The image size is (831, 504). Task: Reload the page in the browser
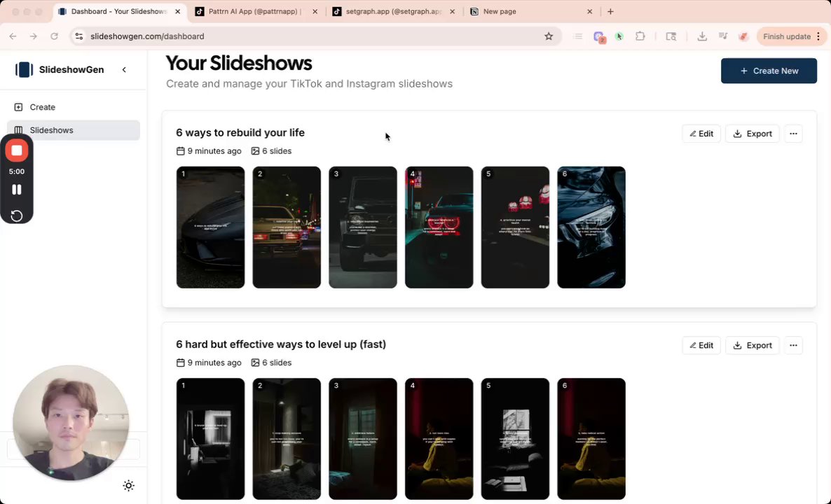click(x=55, y=36)
